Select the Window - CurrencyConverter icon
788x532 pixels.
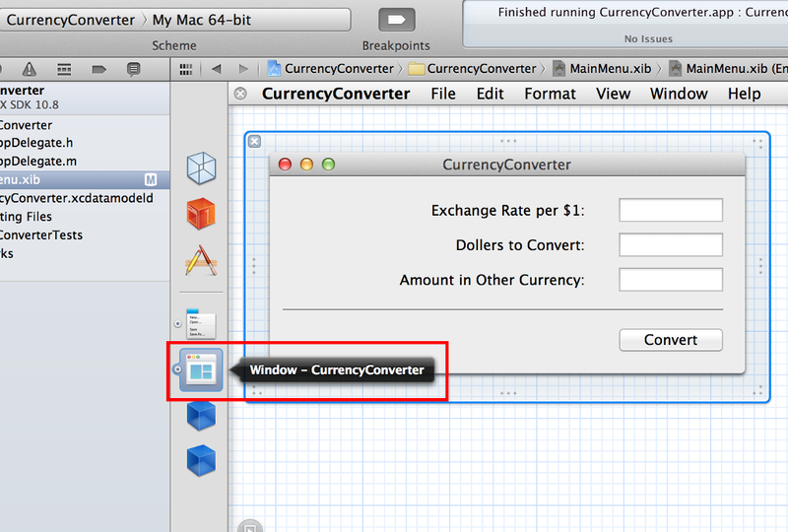201,370
